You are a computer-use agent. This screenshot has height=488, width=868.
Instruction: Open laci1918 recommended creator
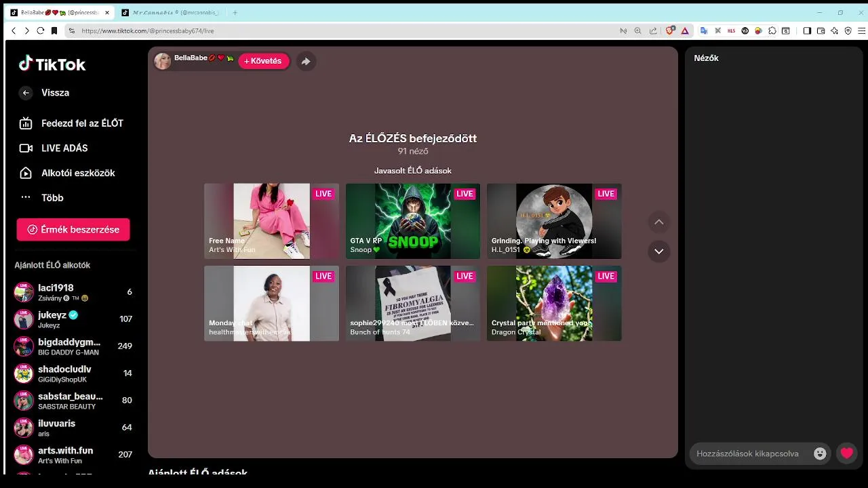click(73, 292)
